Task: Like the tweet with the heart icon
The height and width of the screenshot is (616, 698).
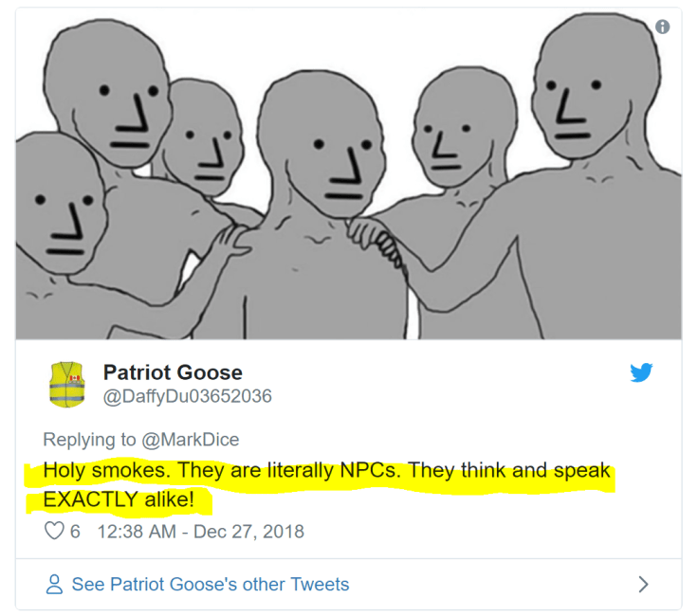Action: pyautogui.click(x=54, y=531)
